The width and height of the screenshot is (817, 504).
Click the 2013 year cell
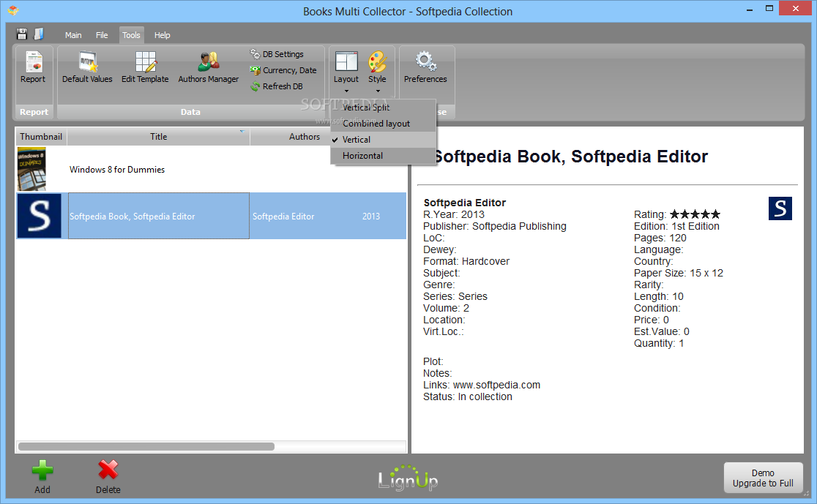[371, 216]
